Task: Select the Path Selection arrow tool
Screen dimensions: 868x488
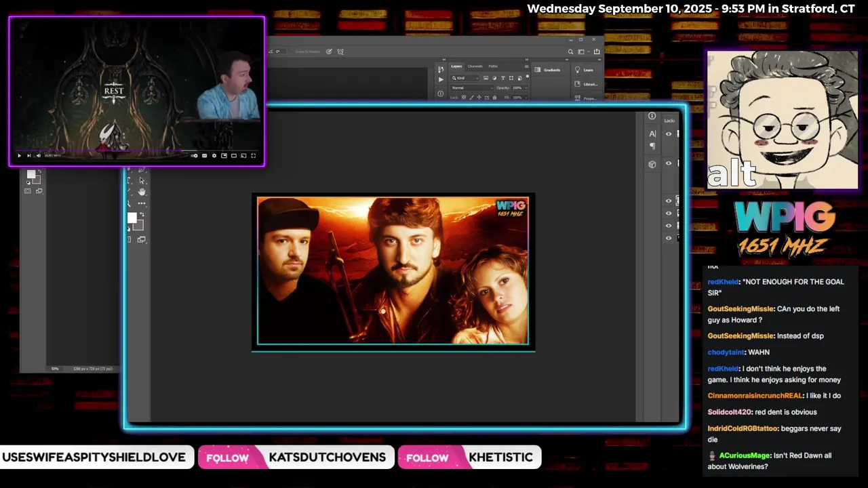Action: pos(142,180)
